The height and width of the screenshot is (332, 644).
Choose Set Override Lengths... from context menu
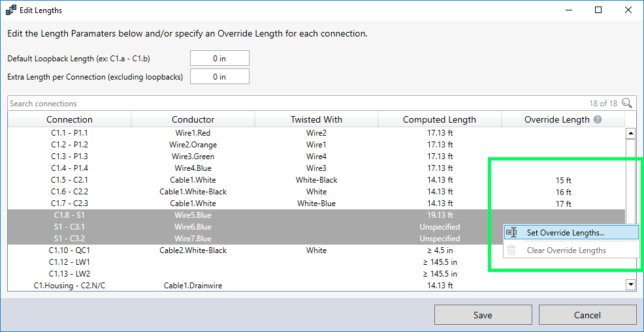(571, 232)
